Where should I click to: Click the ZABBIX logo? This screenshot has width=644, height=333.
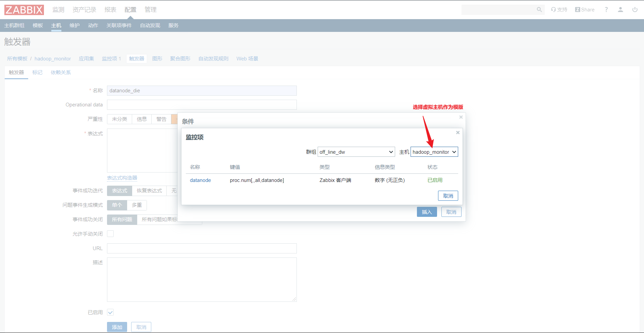coord(24,10)
